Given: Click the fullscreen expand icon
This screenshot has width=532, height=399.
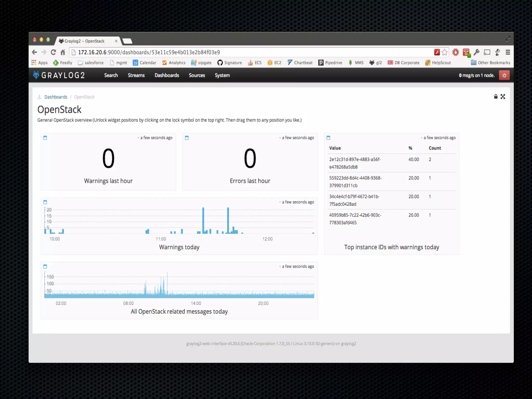Looking at the screenshot, I should coord(503,97).
